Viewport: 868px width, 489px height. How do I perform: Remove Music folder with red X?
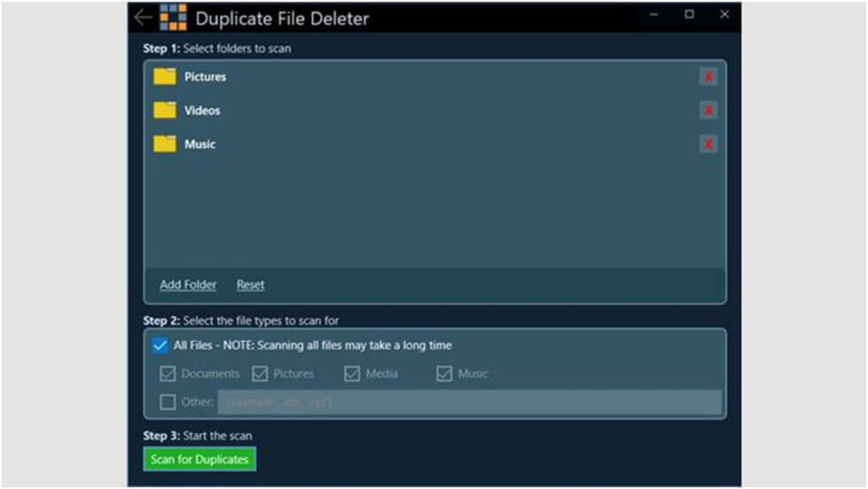708,144
